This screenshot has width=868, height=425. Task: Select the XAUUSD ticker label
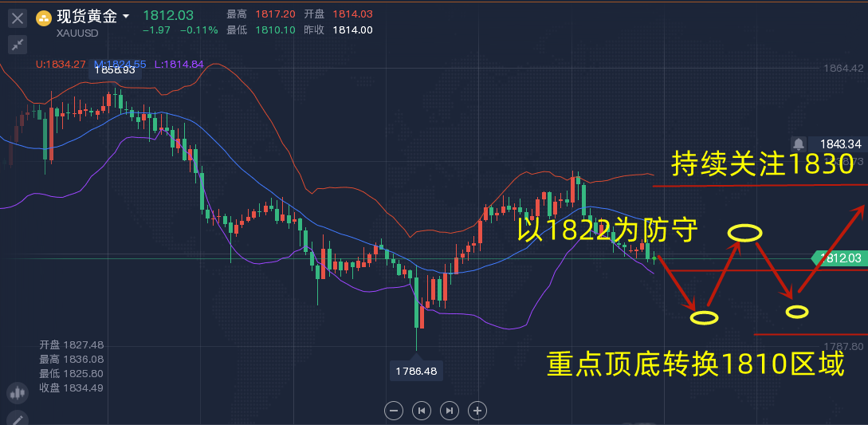(x=77, y=33)
